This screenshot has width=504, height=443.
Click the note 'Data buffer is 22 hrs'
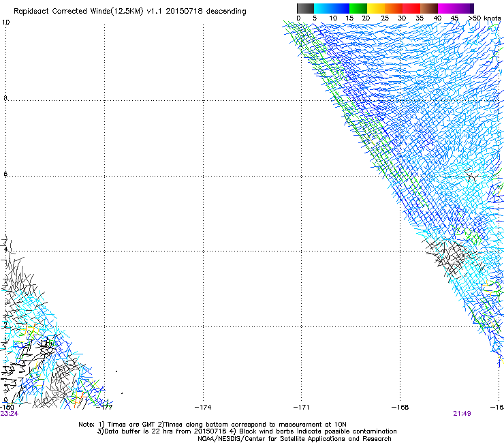pos(139,431)
